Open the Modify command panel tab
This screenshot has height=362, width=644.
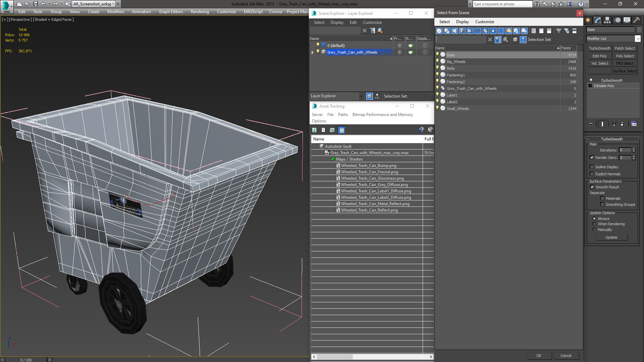coord(598,20)
